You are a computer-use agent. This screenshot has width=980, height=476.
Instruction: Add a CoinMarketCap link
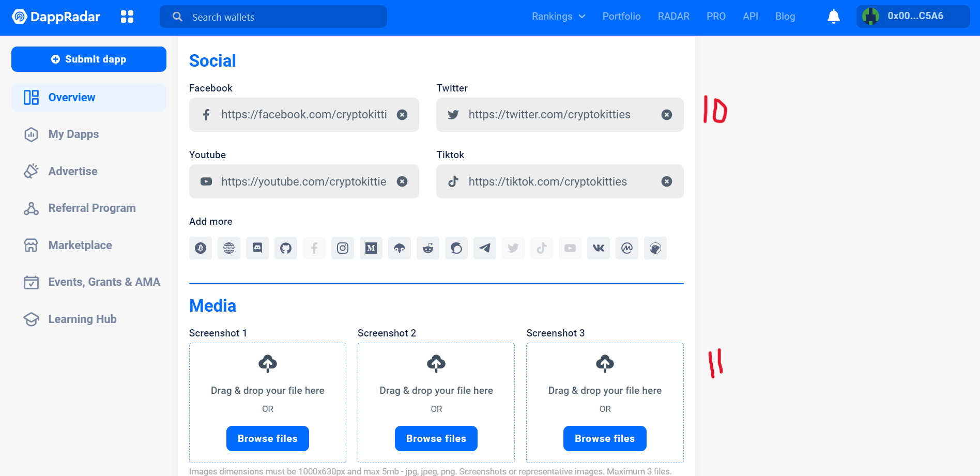pos(627,248)
